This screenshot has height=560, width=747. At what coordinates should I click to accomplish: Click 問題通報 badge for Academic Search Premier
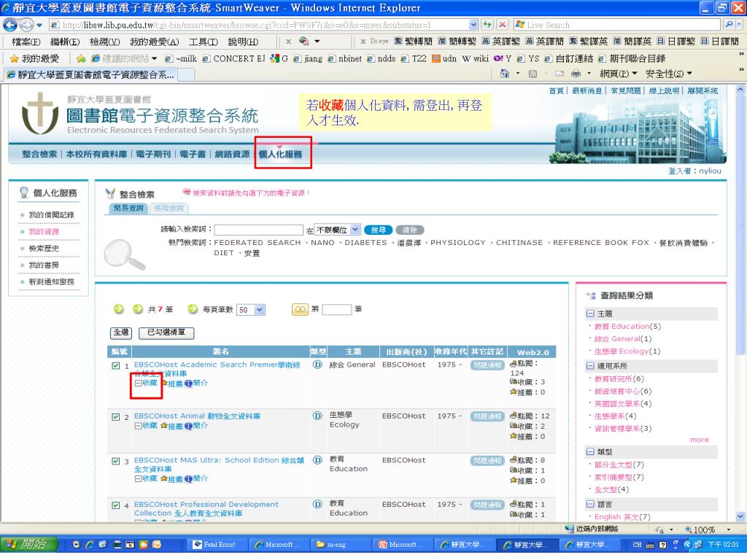[x=487, y=365]
